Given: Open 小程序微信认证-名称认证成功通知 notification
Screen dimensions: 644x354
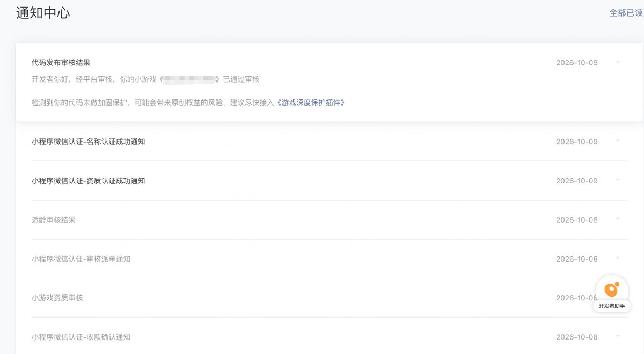Looking at the screenshot, I should [x=89, y=142].
